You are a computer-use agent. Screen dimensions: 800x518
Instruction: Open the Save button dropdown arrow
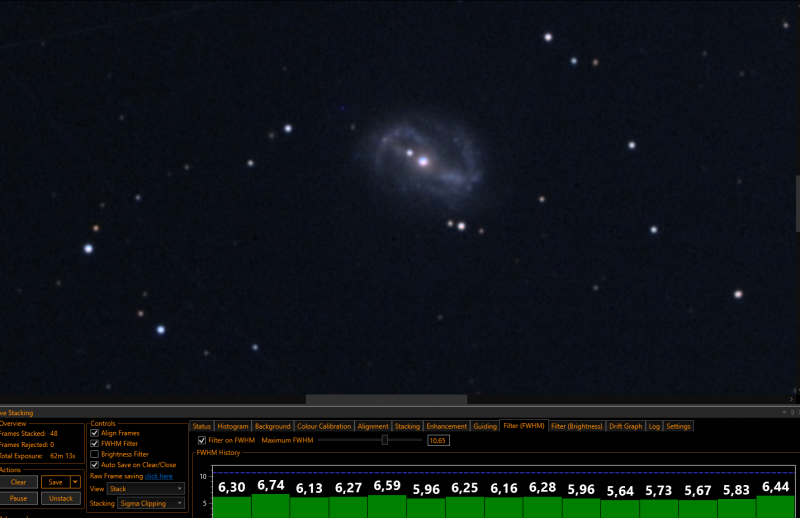pos(76,482)
